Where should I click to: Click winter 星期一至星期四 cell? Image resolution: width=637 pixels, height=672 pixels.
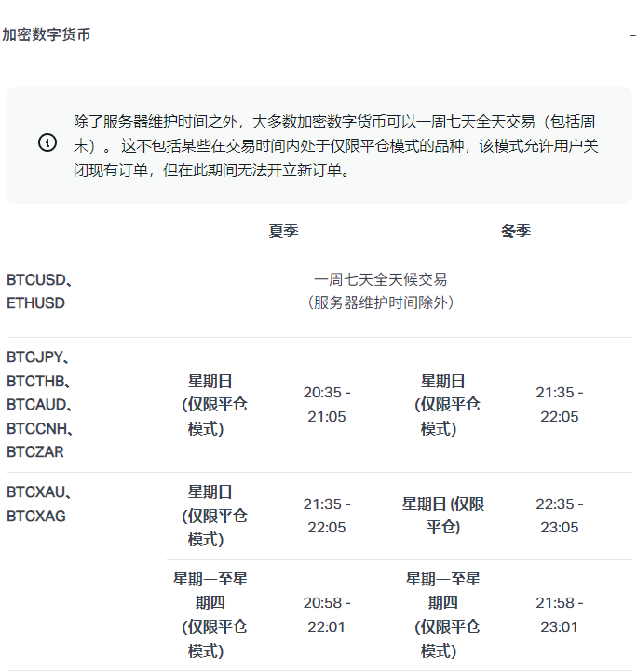click(x=443, y=614)
